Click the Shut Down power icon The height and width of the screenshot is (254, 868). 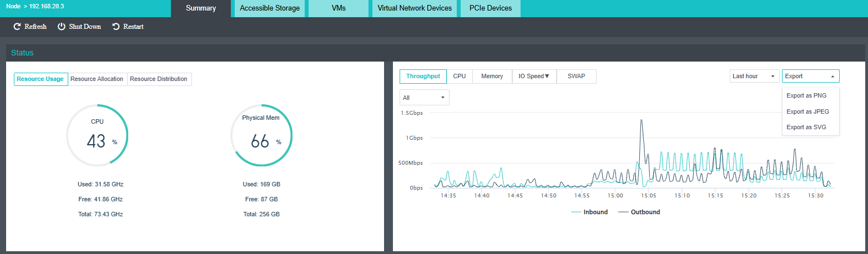(x=62, y=27)
